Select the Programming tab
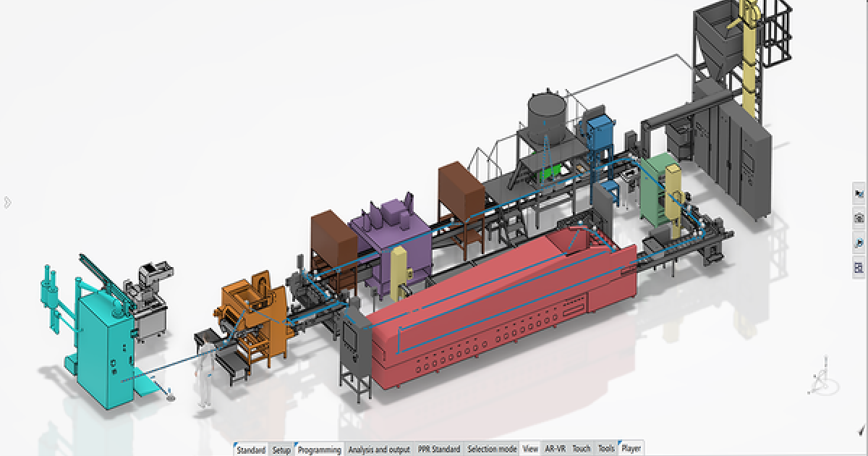Screen dimensions: 868x456 (x=319, y=449)
